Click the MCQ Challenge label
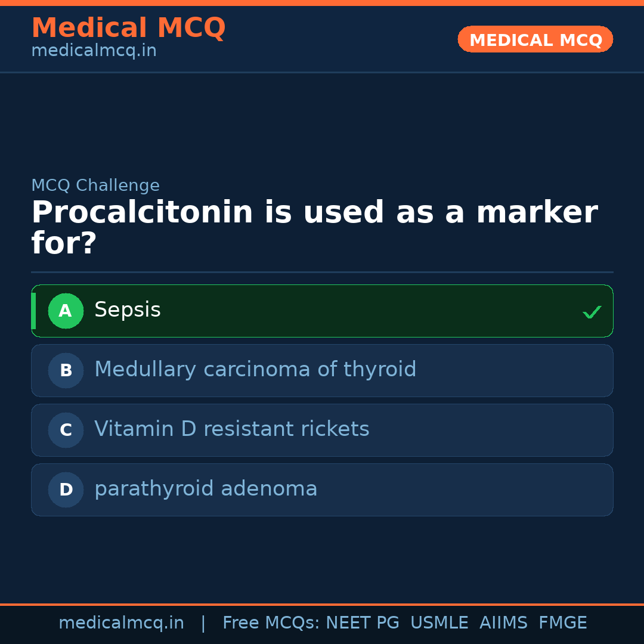The height and width of the screenshot is (644, 644). point(95,185)
